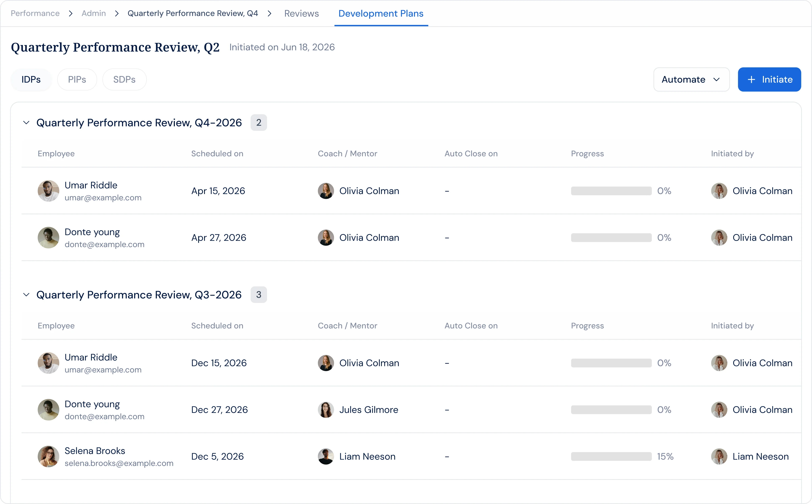
Task: Click initiator avatar in the Dec 15, 2026 row
Action: click(719, 363)
